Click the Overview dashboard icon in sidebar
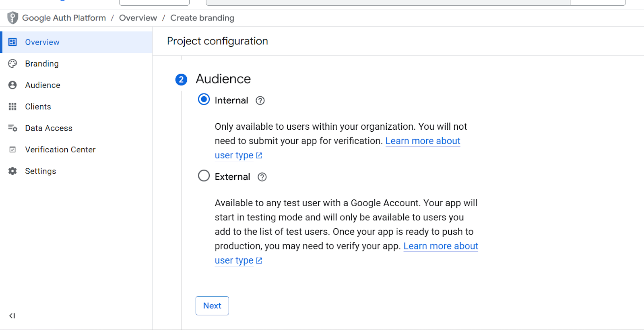Image resolution: width=644 pixels, height=330 pixels. point(13,42)
